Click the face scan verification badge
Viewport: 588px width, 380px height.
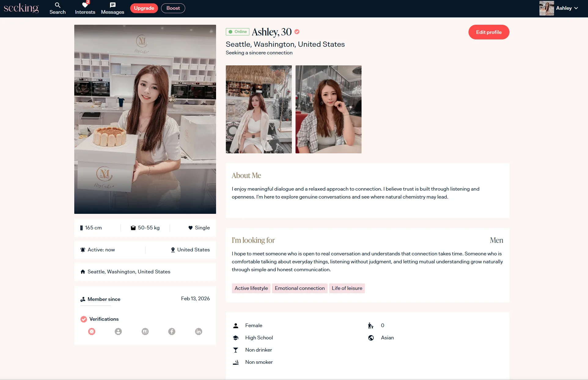click(x=92, y=331)
